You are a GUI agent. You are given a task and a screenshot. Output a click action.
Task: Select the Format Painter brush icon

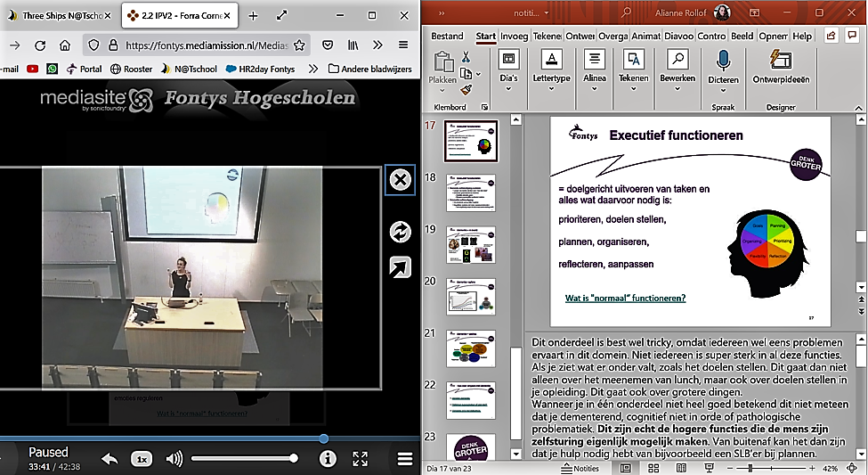pos(466,90)
